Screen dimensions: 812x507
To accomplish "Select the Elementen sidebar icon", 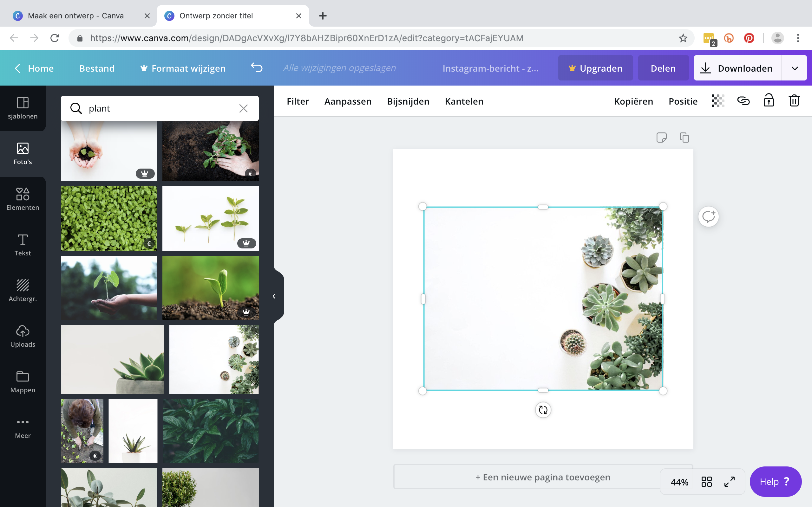I will tap(23, 198).
